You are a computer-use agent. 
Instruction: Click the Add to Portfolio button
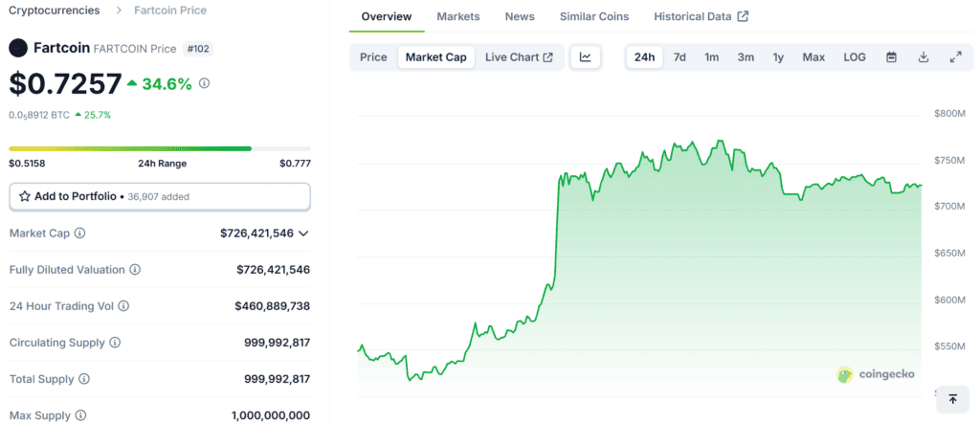[160, 196]
